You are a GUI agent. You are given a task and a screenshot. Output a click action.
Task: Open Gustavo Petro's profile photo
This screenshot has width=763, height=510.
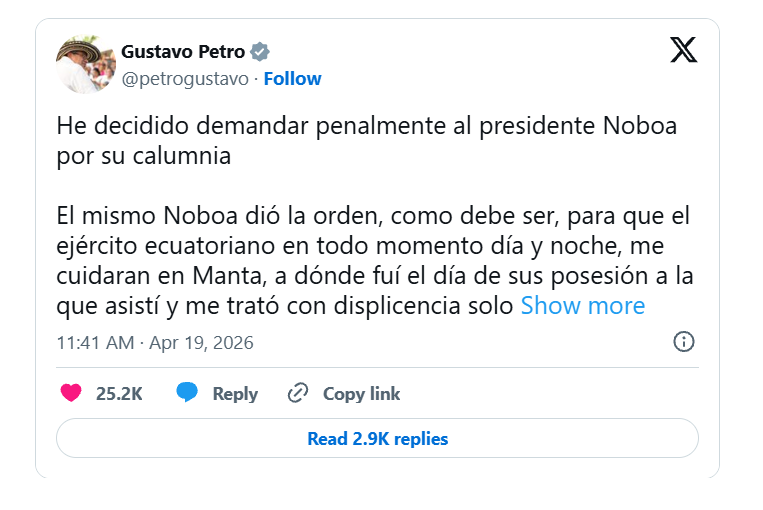coord(85,65)
